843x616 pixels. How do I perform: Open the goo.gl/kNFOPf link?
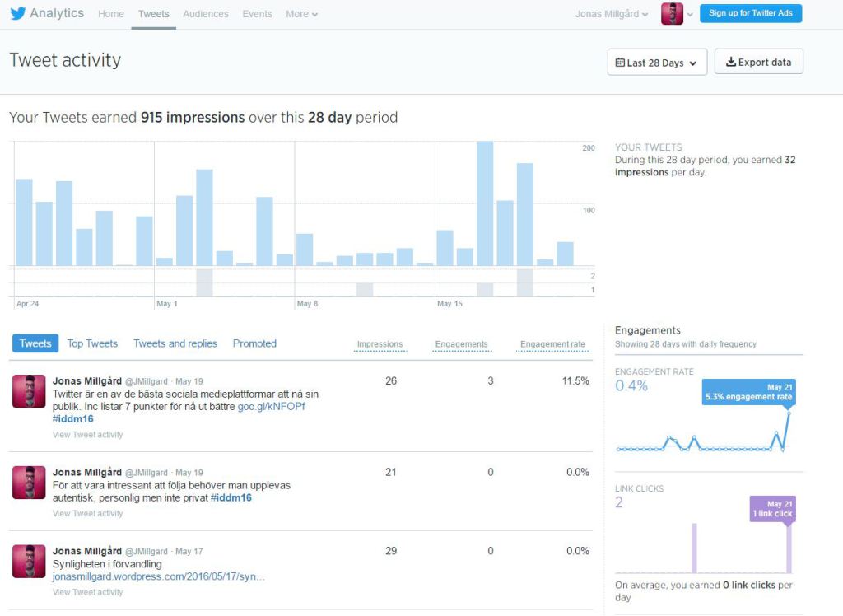[x=272, y=406]
